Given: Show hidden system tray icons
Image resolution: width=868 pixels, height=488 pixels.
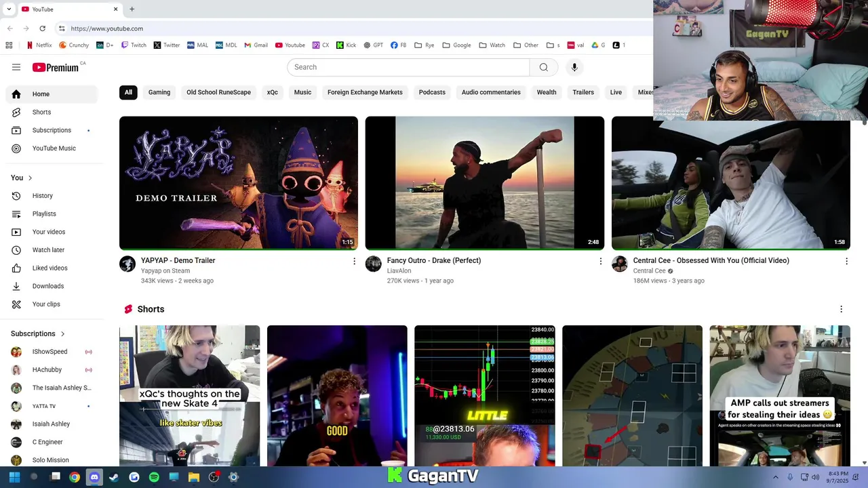Looking at the screenshot, I should pyautogui.click(x=776, y=477).
